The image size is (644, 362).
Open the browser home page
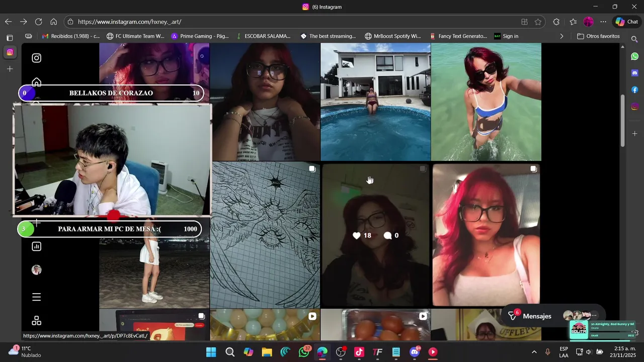tap(53, 22)
